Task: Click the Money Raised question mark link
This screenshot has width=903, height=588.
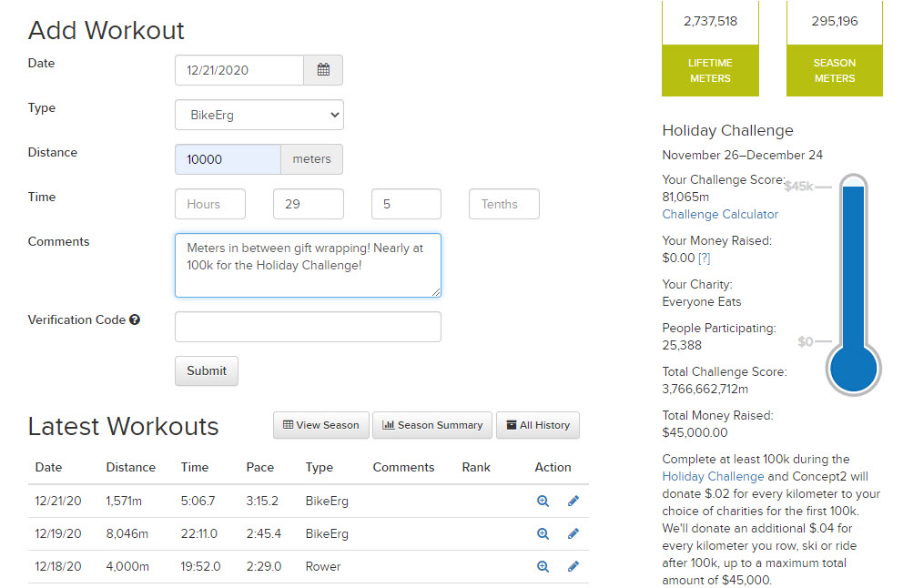Action: pyautogui.click(x=704, y=259)
